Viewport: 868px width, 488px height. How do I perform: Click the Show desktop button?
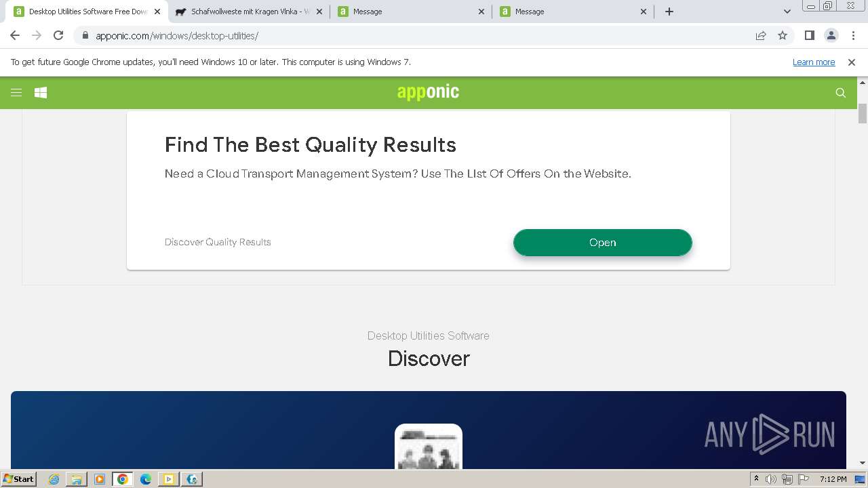860,479
